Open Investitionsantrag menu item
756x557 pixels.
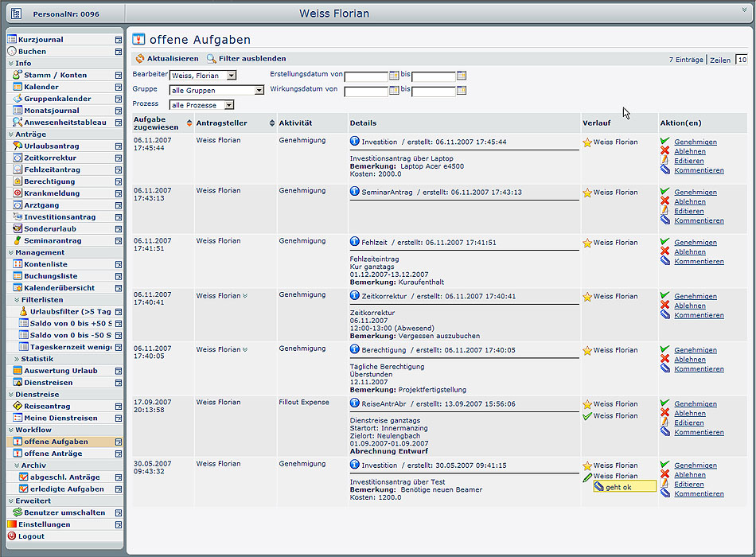click(x=60, y=217)
